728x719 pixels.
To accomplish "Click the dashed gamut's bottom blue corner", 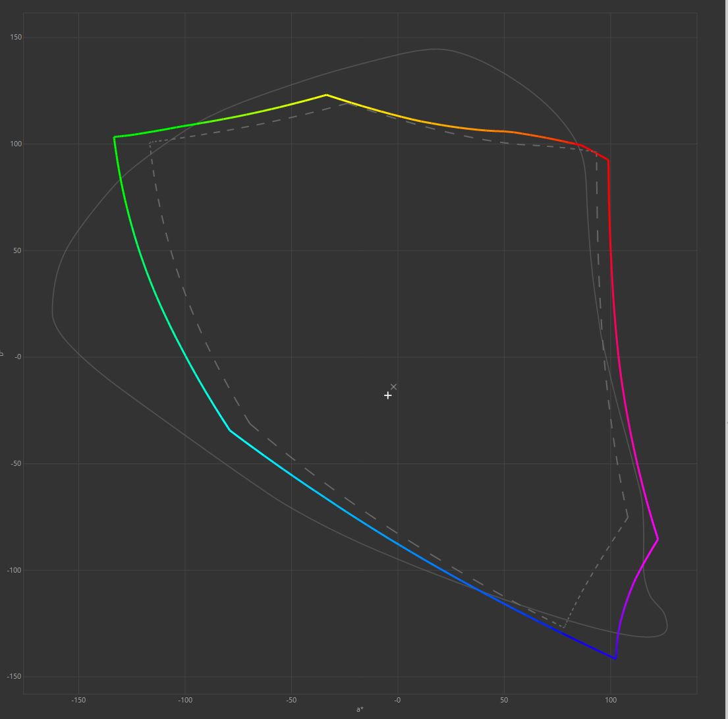I will [x=565, y=627].
